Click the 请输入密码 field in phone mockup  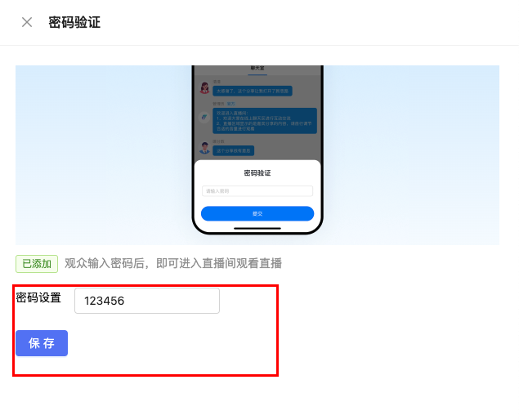click(x=257, y=191)
